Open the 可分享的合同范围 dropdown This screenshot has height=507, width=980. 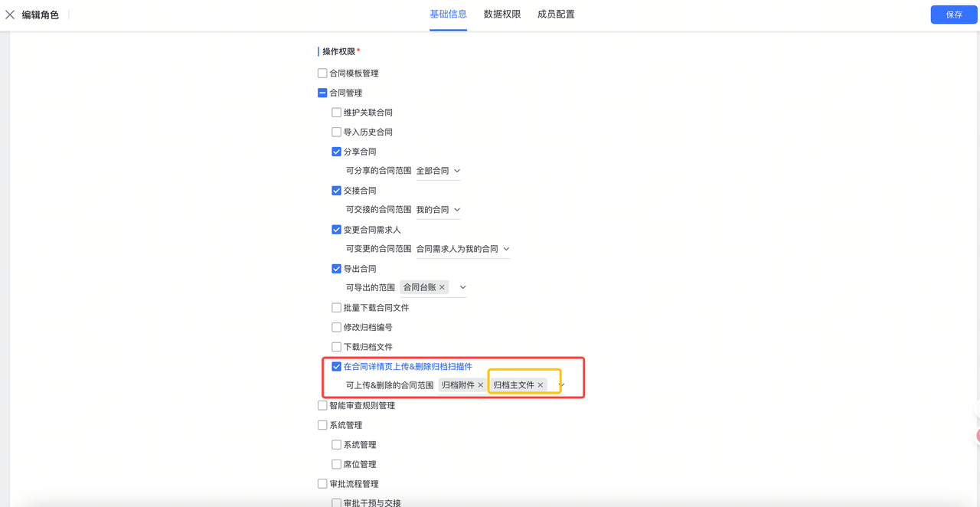tap(456, 171)
